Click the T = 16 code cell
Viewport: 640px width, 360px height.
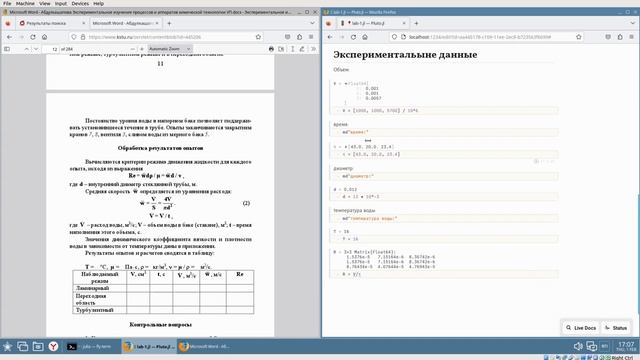(x=445, y=239)
